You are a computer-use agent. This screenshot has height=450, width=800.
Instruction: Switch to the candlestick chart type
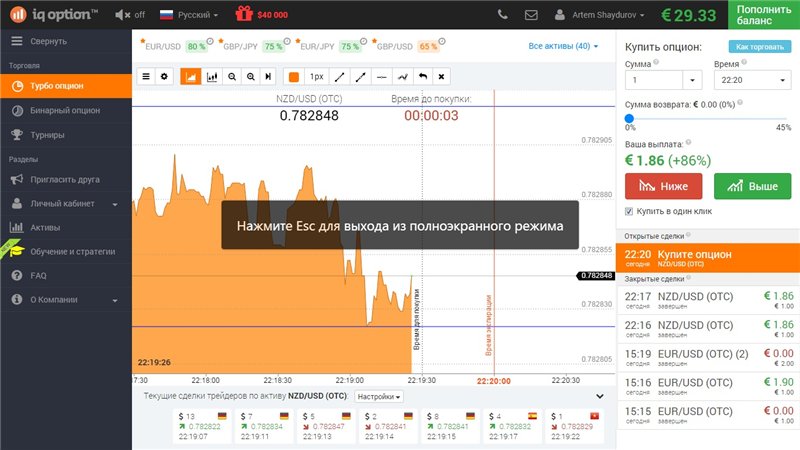point(211,76)
